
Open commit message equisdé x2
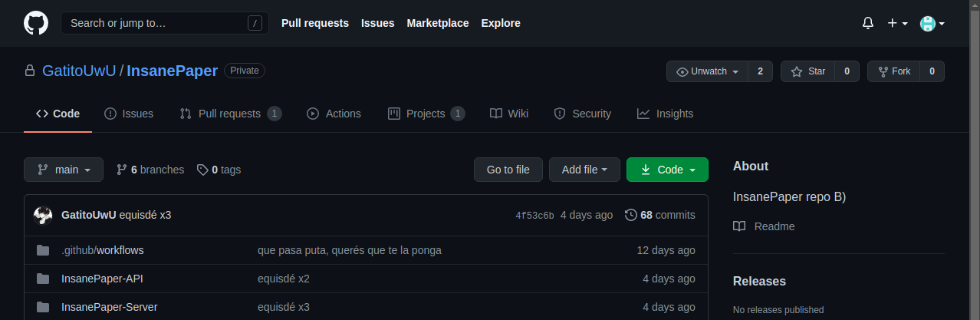pos(284,279)
